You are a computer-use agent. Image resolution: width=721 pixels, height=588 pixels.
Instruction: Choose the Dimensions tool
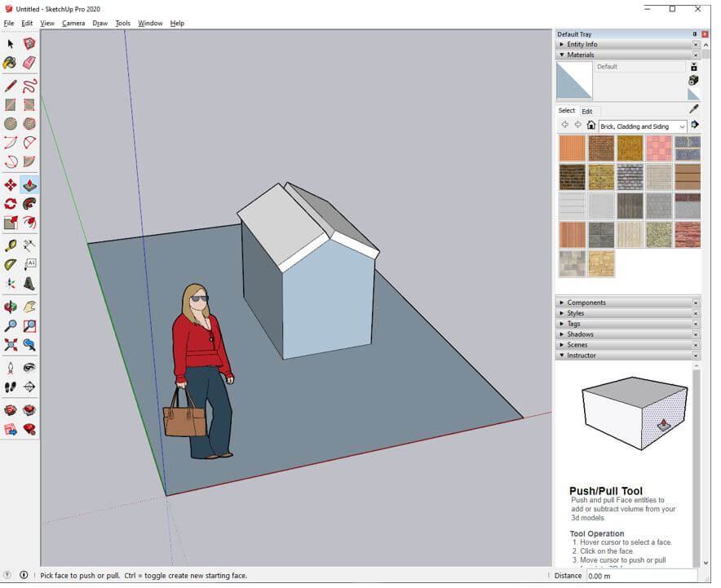coord(29,245)
